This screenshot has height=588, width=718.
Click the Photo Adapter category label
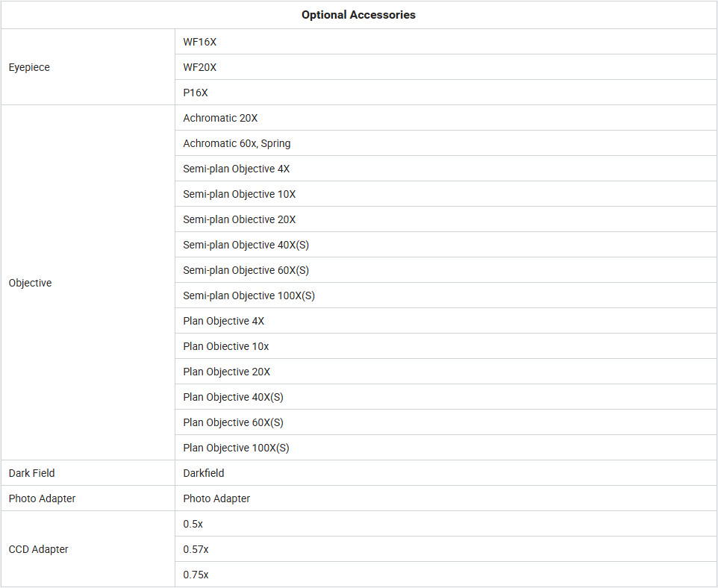point(42,498)
